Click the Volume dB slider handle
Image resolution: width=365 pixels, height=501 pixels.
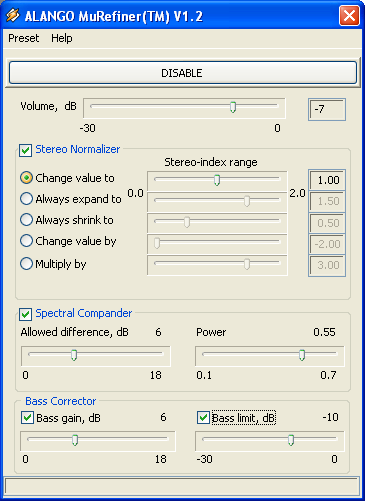pyautogui.click(x=233, y=107)
